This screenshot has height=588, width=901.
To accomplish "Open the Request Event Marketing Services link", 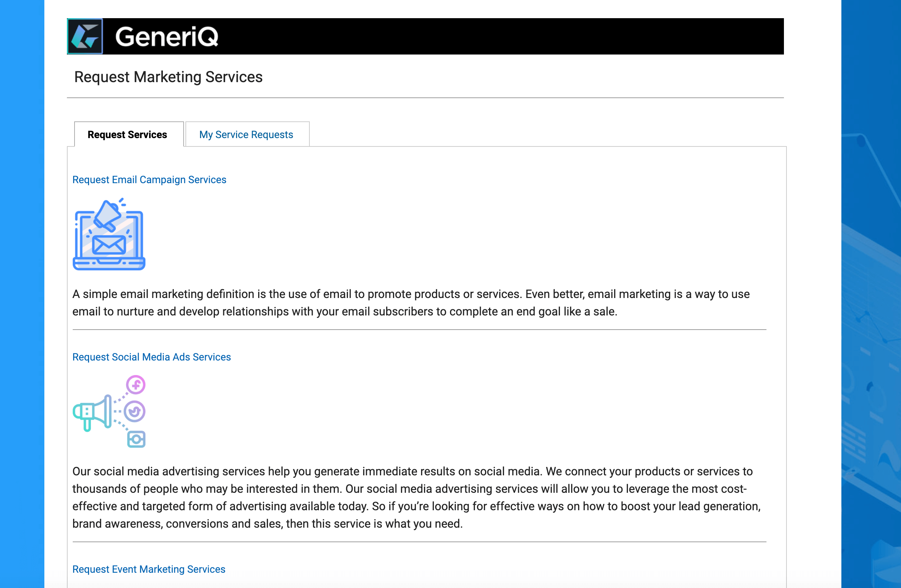I will click(149, 569).
